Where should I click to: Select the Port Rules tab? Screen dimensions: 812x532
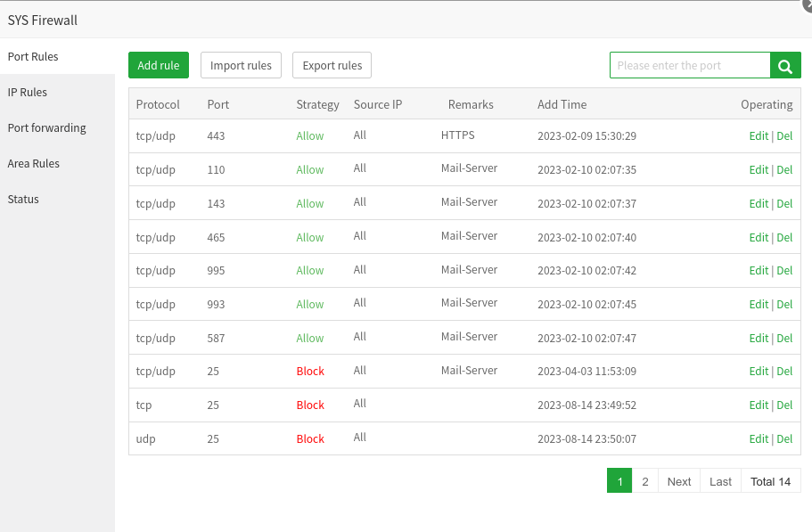33,56
